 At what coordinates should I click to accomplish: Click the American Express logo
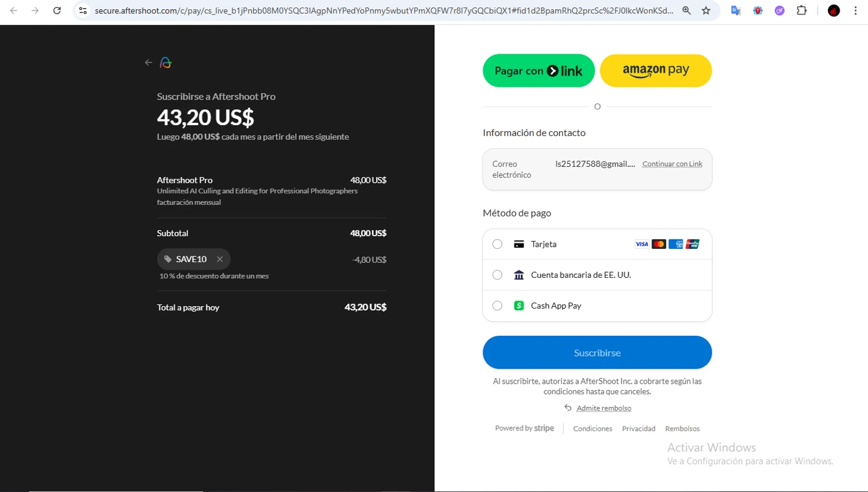coord(676,244)
